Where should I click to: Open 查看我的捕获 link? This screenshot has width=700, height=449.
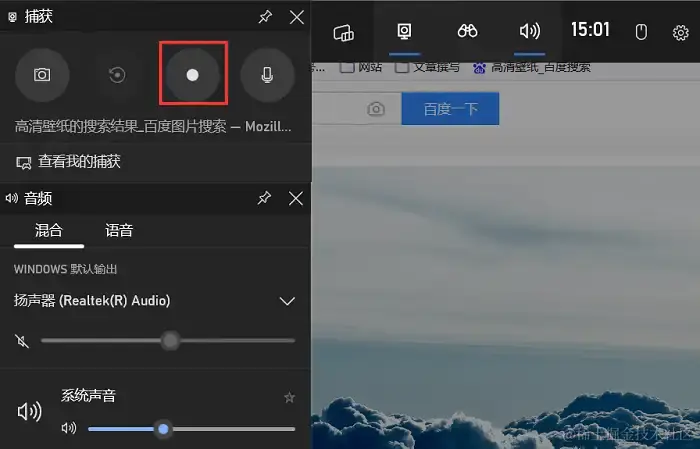68,162
